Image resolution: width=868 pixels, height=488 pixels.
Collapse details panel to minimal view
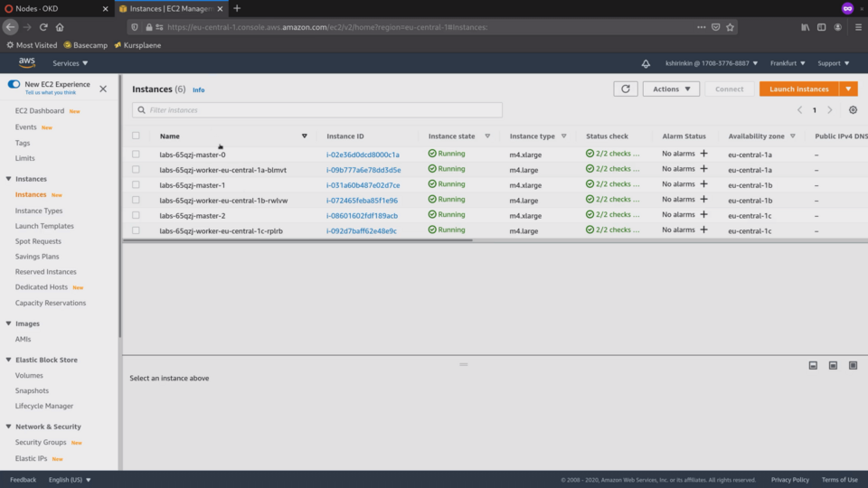[x=813, y=365]
